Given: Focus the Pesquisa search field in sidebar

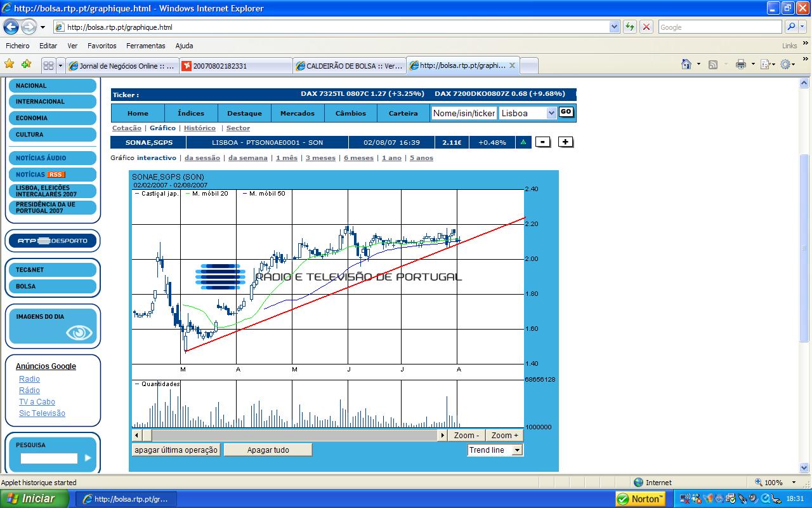Looking at the screenshot, I should (x=49, y=458).
